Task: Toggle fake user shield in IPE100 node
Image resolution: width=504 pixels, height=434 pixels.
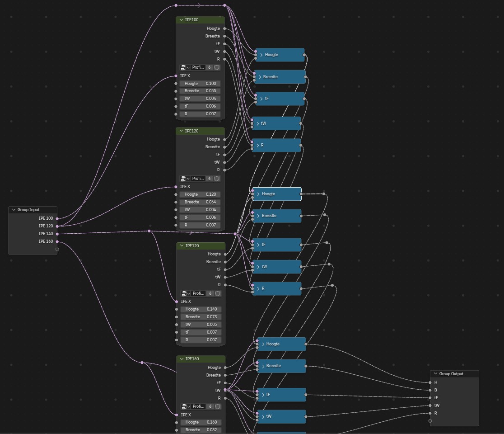Action: [x=217, y=67]
